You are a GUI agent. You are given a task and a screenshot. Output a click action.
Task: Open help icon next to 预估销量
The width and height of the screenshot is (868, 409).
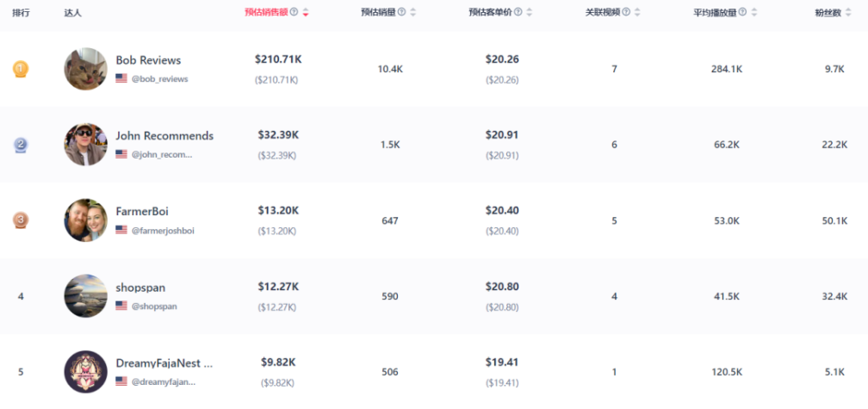point(401,12)
